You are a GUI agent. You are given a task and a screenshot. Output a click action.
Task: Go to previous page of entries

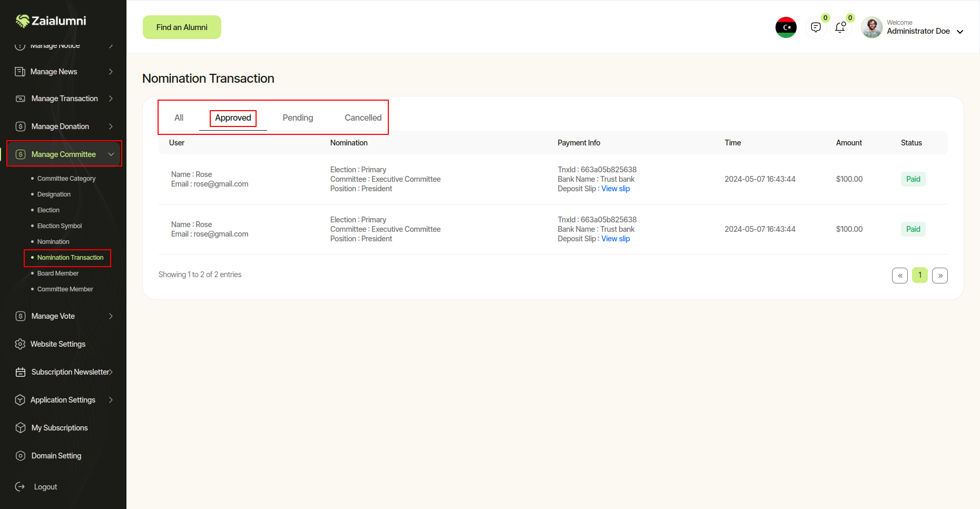point(900,276)
